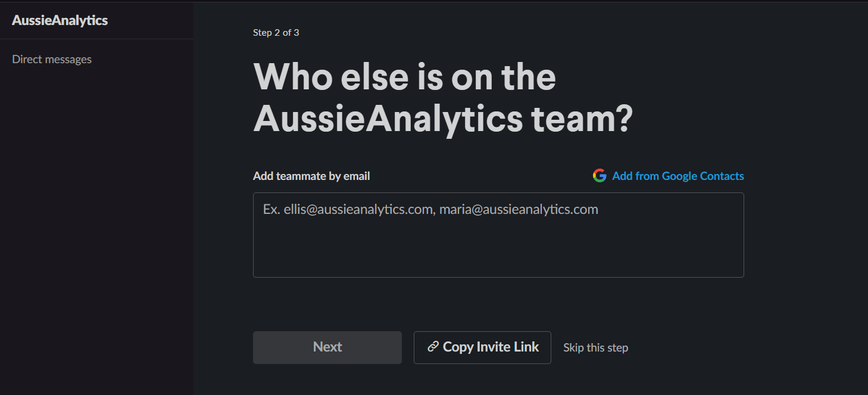Click the 'Copy Invite Link' text label
The image size is (868, 395).
491,347
